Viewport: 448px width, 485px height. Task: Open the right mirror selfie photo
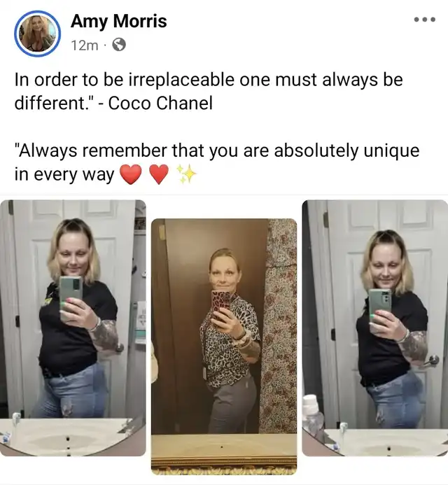coord(375,328)
